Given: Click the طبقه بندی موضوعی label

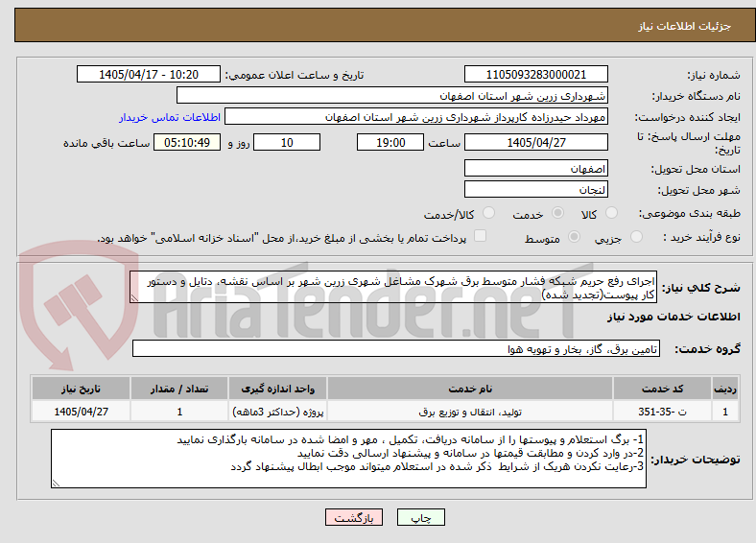Looking at the screenshot, I should click(690, 213).
